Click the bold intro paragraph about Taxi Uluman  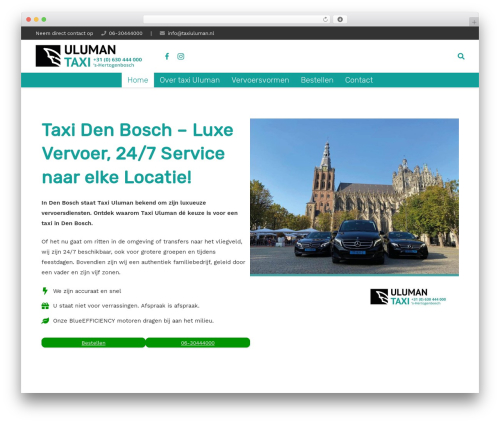coord(140,213)
